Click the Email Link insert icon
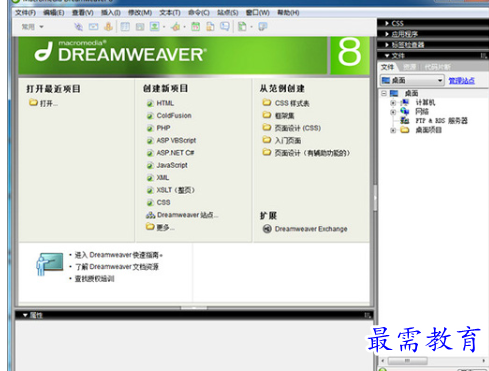489x371 pixels. (x=93, y=27)
